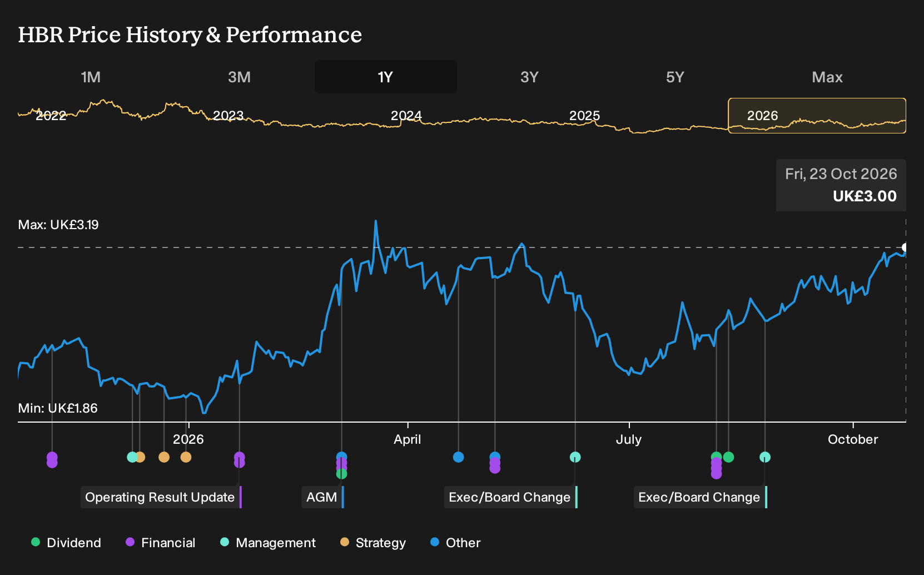Image resolution: width=924 pixels, height=575 pixels.
Task: Select the Strategy marker touching the first Management marker
Action: tap(140, 457)
